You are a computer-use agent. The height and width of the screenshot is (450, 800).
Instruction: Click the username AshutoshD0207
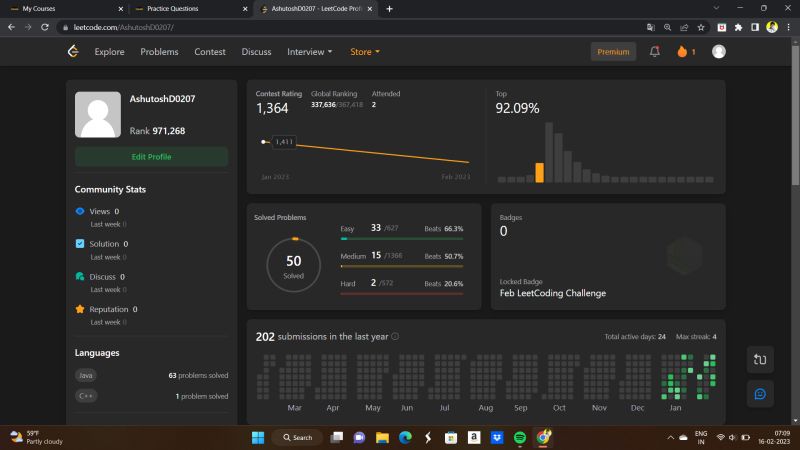click(x=162, y=99)
